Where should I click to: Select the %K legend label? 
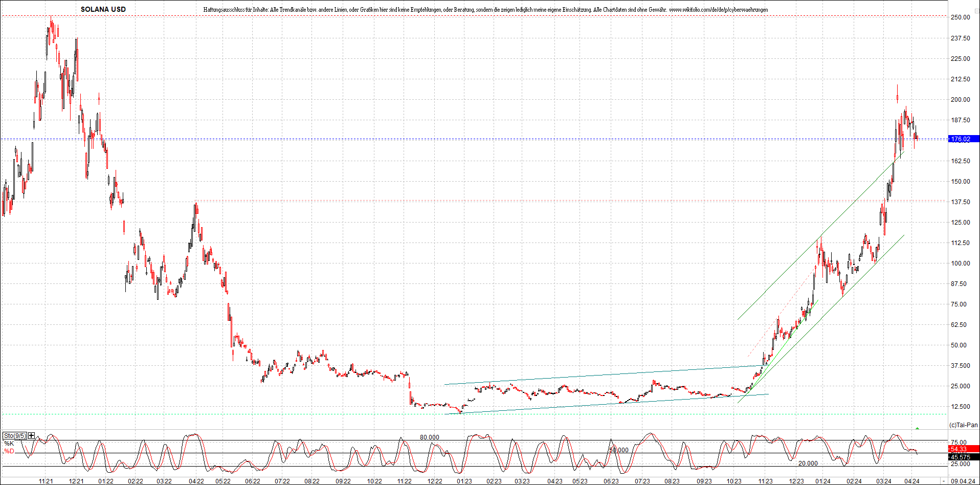tap(9, 444)
